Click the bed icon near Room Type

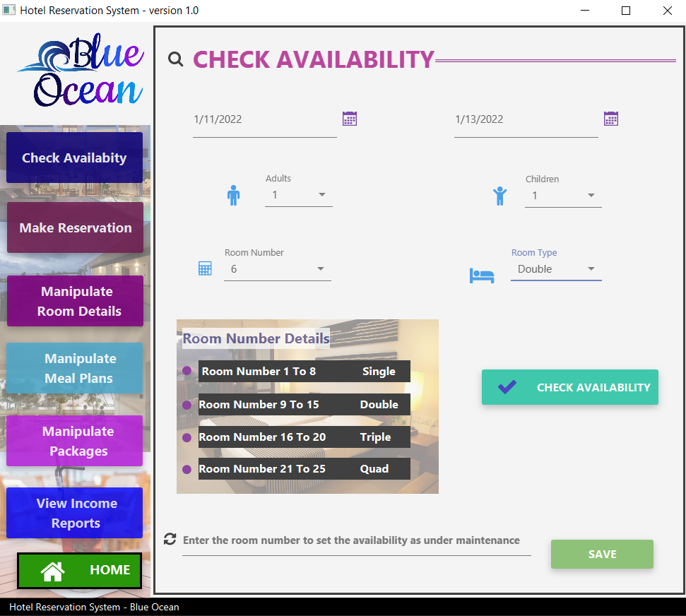[482, 276]
